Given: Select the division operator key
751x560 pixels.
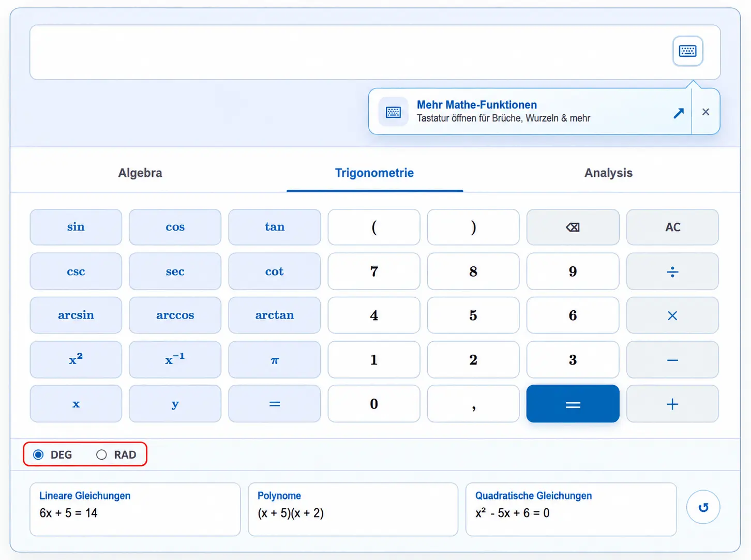Looking at the screenshot, I should 672,271.
